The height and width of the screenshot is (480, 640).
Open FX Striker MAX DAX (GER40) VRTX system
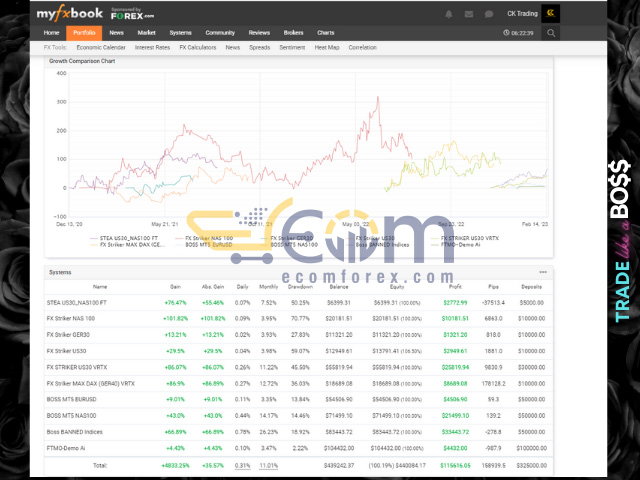91,384
